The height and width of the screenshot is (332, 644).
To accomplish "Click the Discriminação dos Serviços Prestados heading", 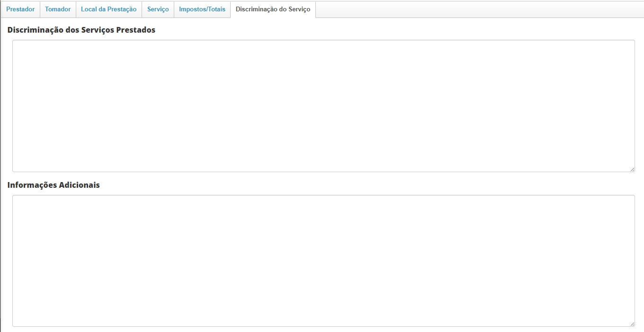I will [x=81, y=30].
